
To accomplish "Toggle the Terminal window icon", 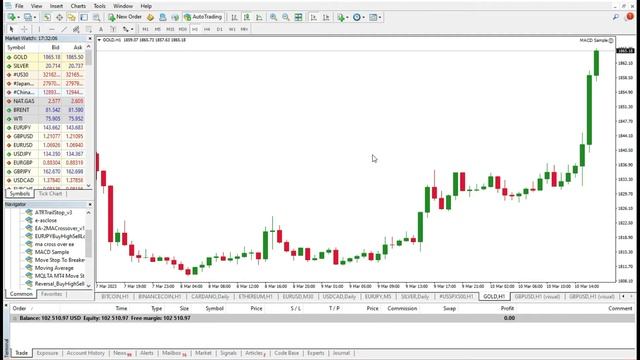I will tap(84, 17).
